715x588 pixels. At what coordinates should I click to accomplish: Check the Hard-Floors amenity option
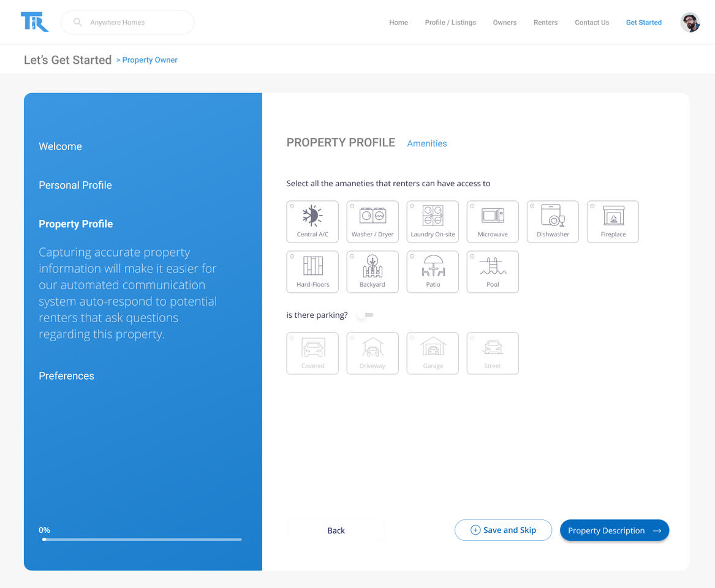coord(312,271)
